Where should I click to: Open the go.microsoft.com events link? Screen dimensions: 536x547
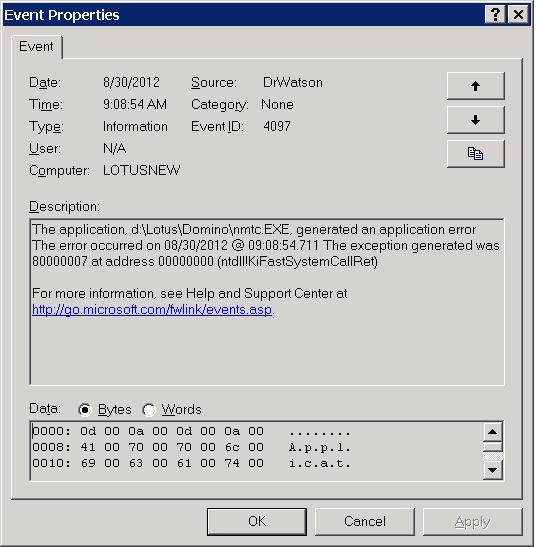point(152,310)
